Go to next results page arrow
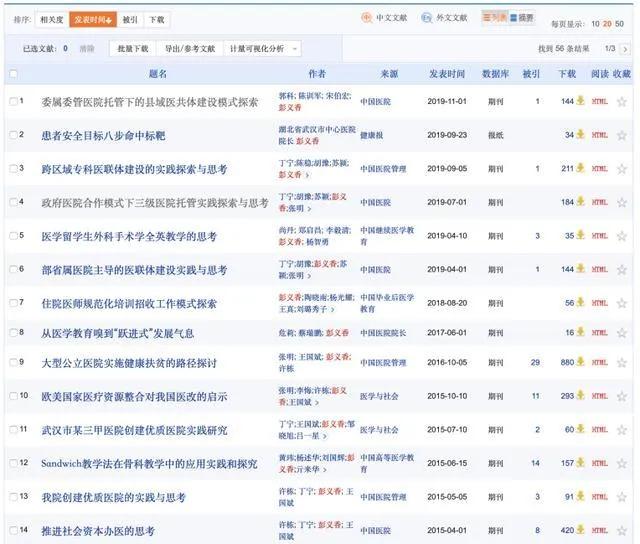This screenshot has width=640, height=544. click(x=624, y=49)
